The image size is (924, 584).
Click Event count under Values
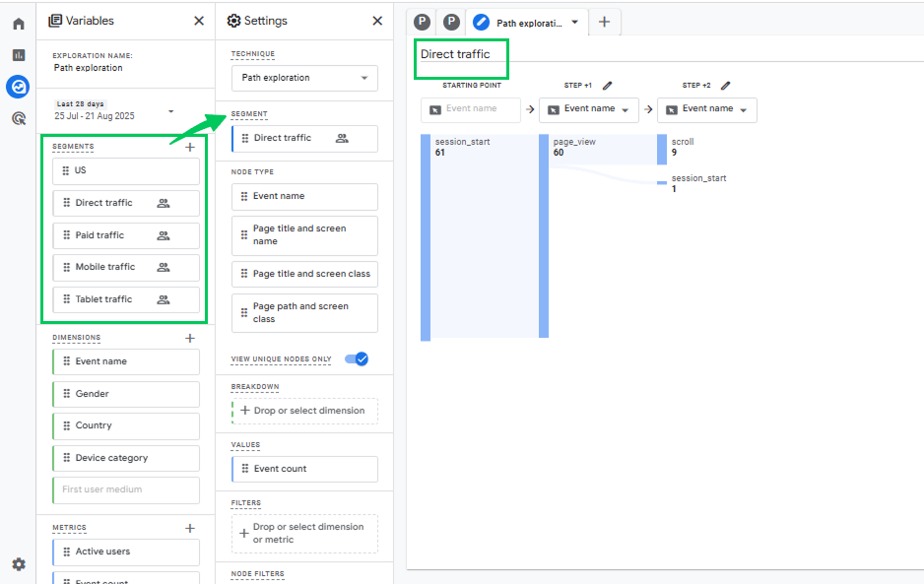[x=304, y=469]
